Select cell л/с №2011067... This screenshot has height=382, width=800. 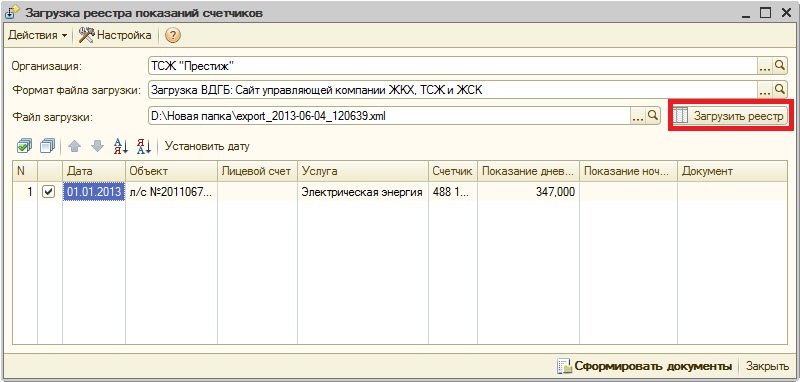[171, 192]
